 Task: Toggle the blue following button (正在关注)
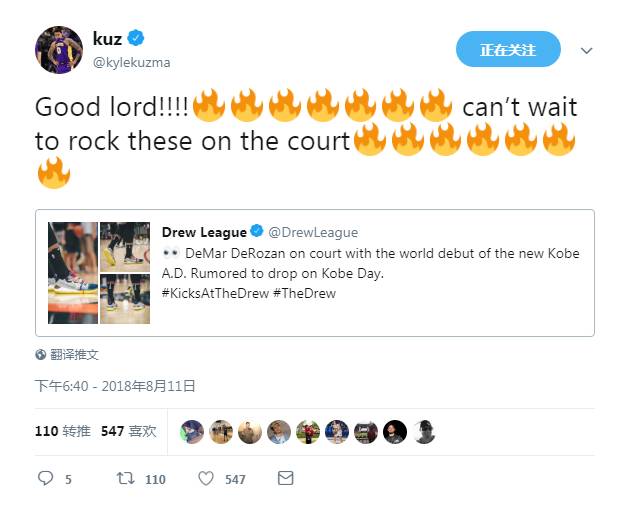click(508, 49)
